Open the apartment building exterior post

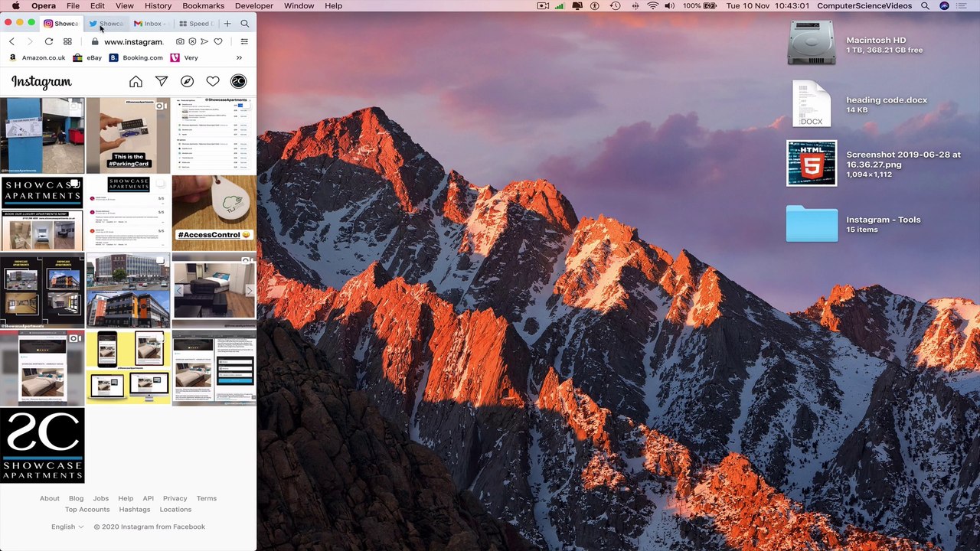[128, 290]
